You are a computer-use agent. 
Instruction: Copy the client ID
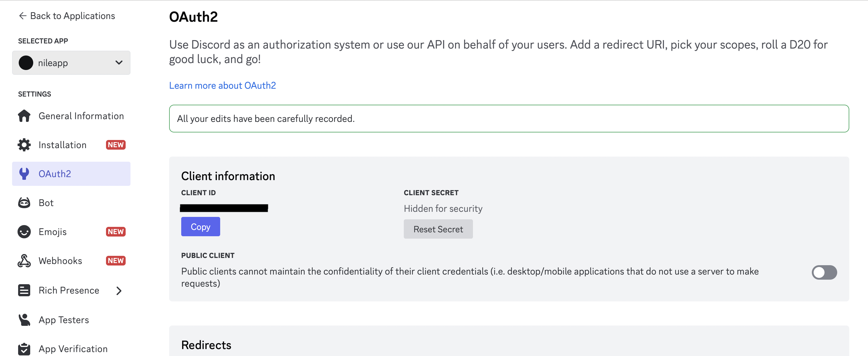201,227
